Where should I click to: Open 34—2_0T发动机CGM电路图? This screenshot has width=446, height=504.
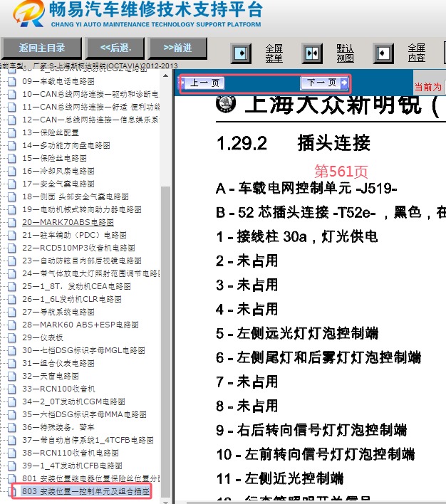click(x=73, y=401)
